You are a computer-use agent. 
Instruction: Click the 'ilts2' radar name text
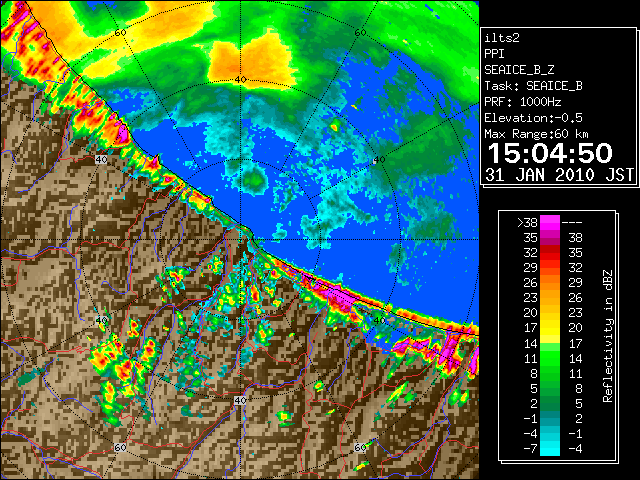502,38
